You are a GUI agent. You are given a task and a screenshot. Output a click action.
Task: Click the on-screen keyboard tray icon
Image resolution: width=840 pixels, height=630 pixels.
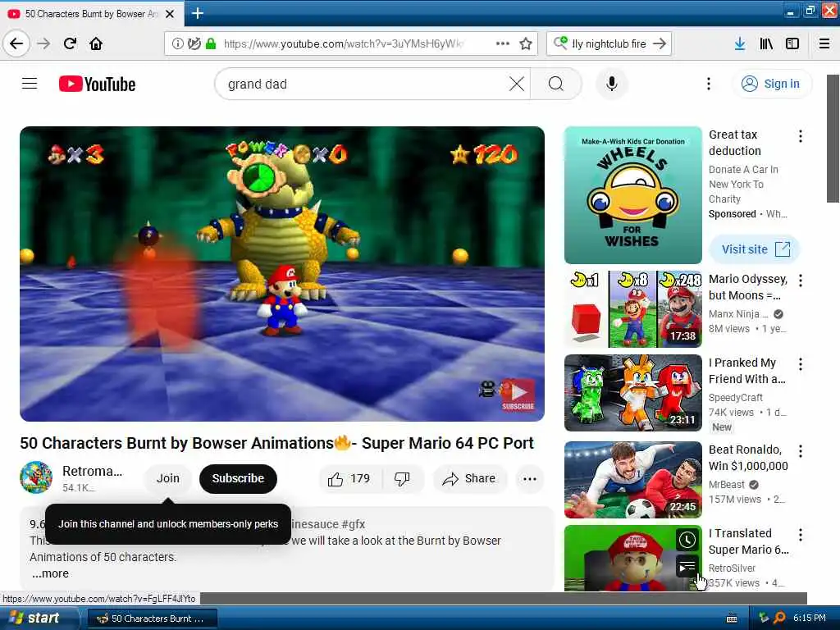[x=731, y=619]
